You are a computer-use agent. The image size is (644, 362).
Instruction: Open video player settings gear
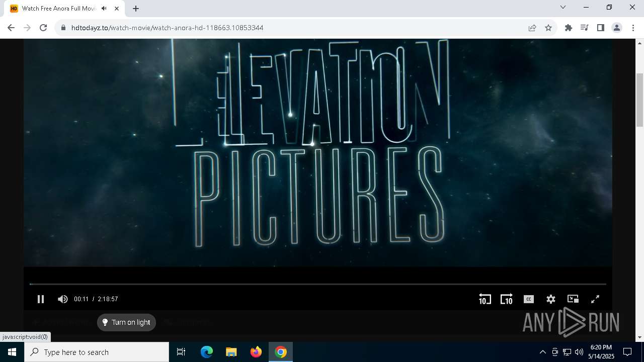[x=551, y=299]
